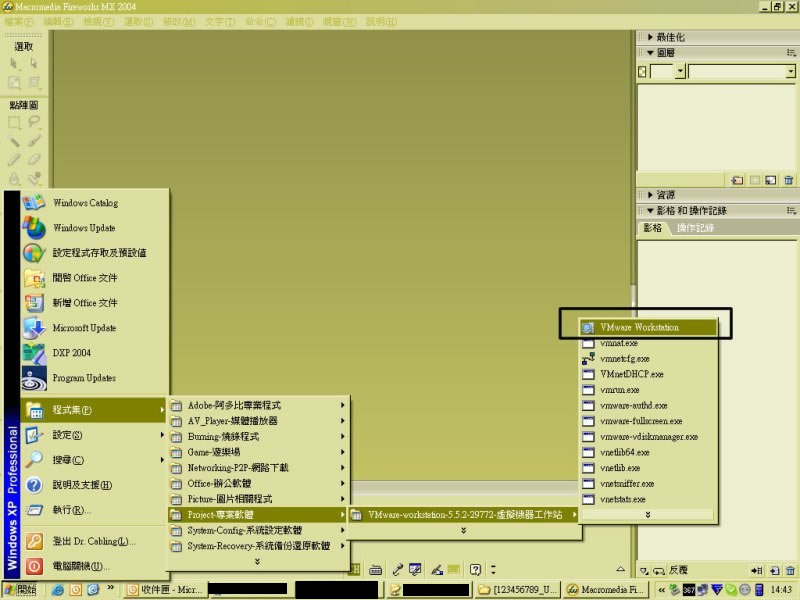This screenshot has width=800, height=600.
Task: Open Windows Catalog from Start menu
Action: 94,203
